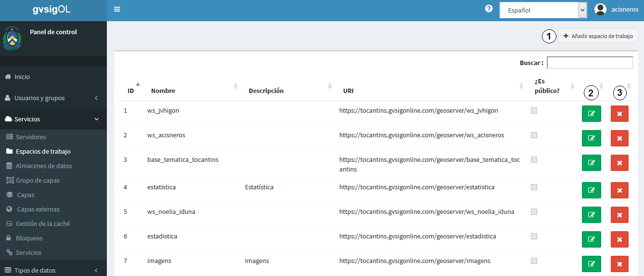The height and width of the screenshot is (276, 644).
Task: Expand Tipos de datos menu
Action: point(53,270)
